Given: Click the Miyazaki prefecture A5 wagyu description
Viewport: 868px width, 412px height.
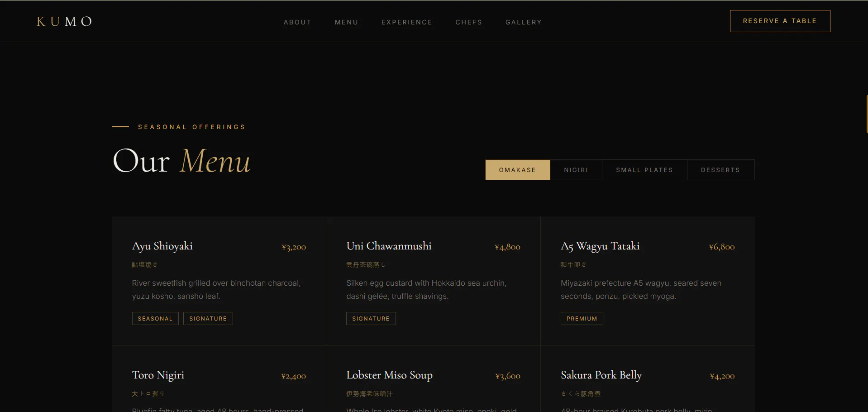Looking at the screenshot, I should pyautogui.click(x=641, y=289).
